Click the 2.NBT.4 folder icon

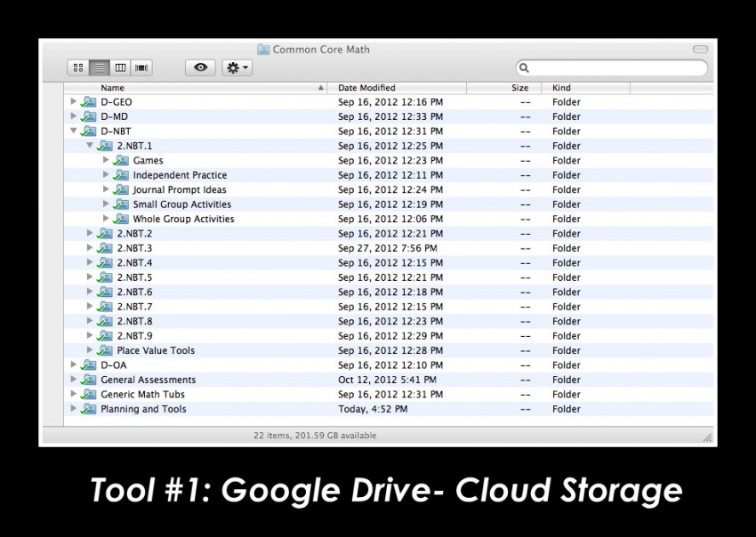click(105, 262)
